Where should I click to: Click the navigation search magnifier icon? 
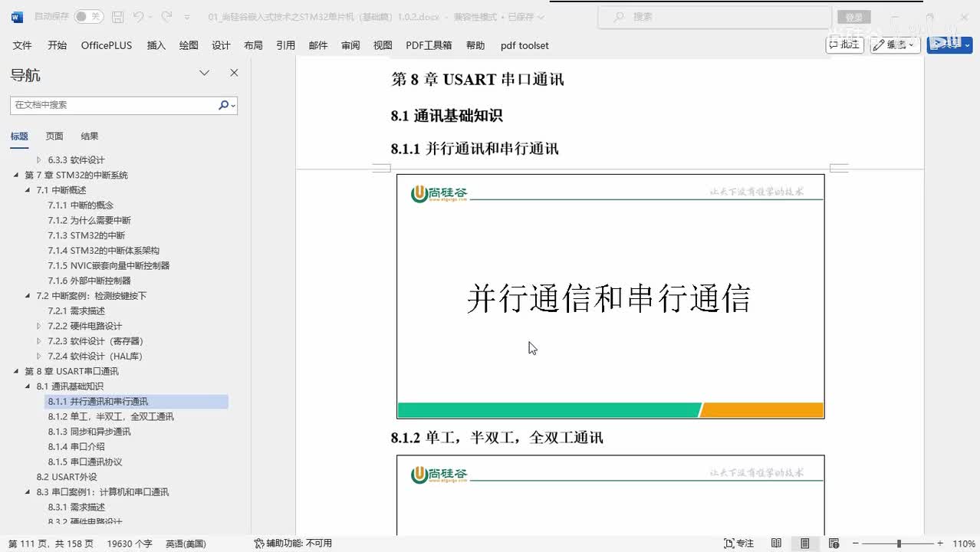pos(224,105)
